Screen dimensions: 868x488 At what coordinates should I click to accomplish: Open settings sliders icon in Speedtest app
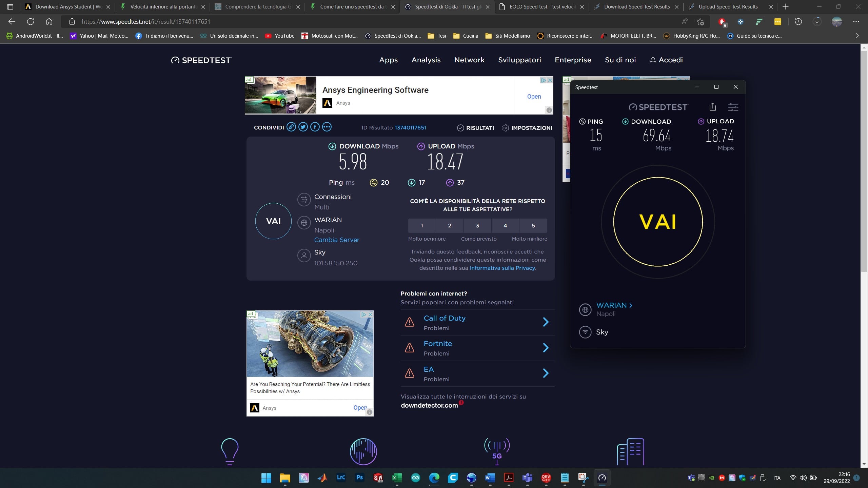pos(733,107)
